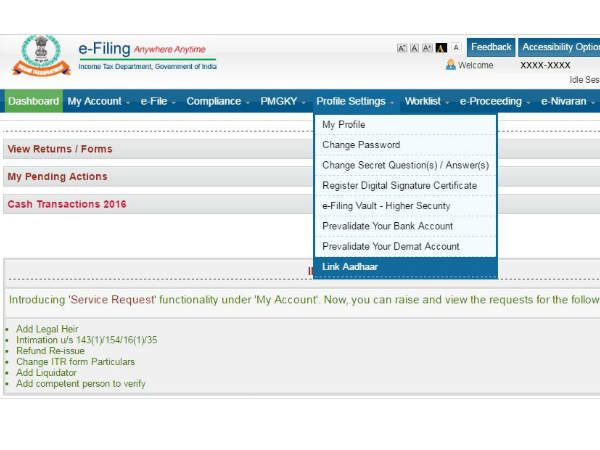Image resolution: width=600 pixels, height=450 pixels.
Task: Click the Government of India emblem logo
Action: (35, 55)
